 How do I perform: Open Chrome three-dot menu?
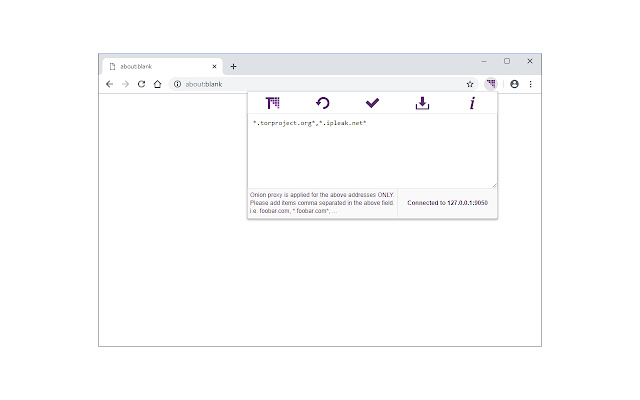(531, 84)
